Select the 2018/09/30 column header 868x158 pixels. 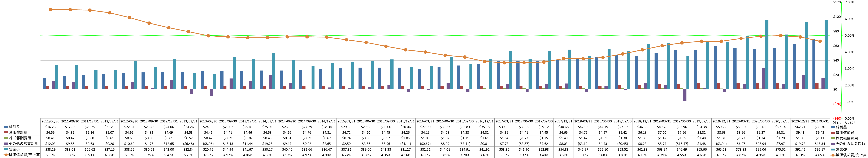pos(622,121)
